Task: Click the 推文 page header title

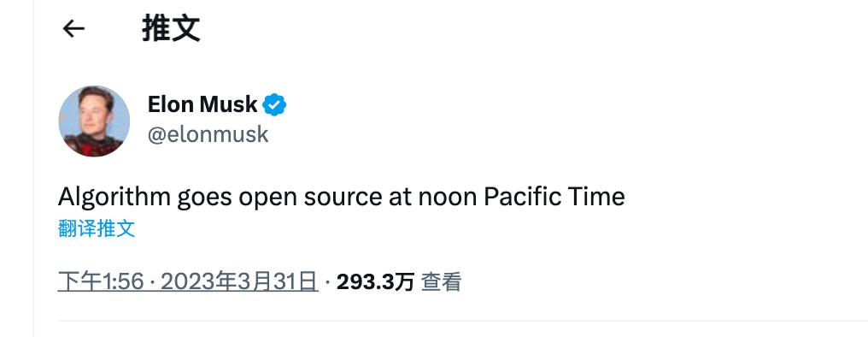Action: point(171,28)
